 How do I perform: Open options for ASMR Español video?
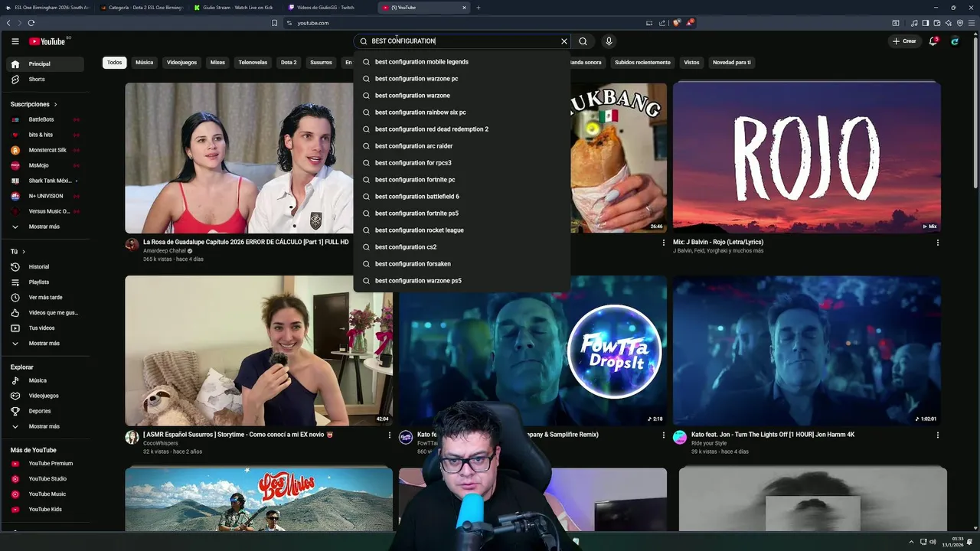tap(390, 435)
